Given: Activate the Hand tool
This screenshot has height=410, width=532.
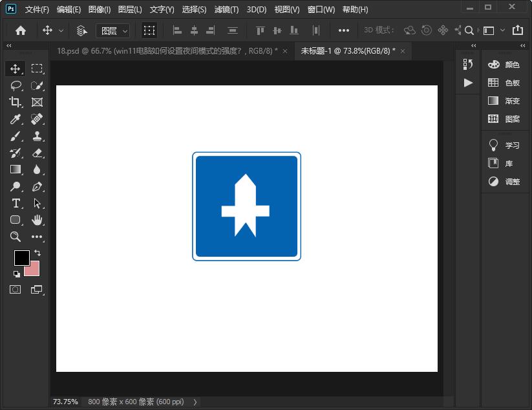Looking at the screenshot, I should [x=37, y=220].
